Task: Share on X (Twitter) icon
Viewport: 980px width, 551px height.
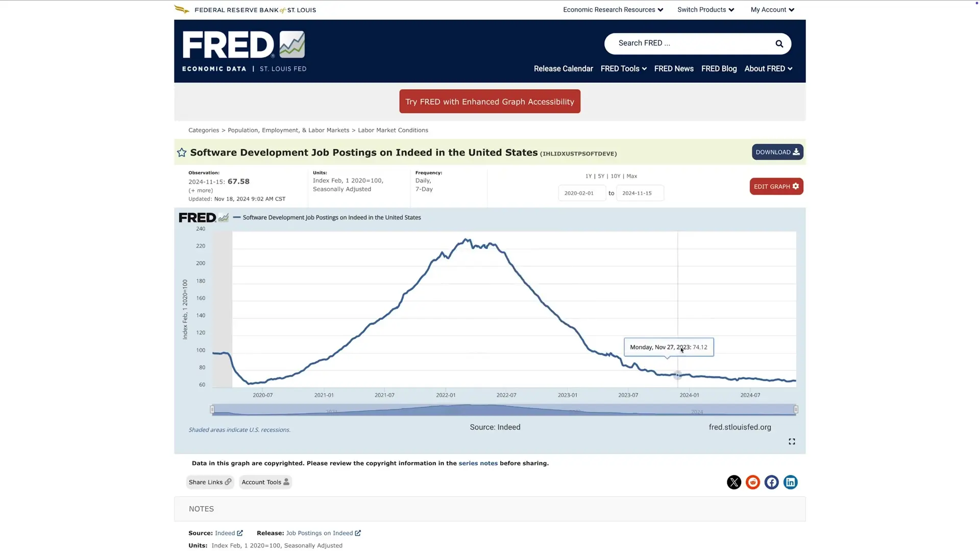Action: coord(733,482)
